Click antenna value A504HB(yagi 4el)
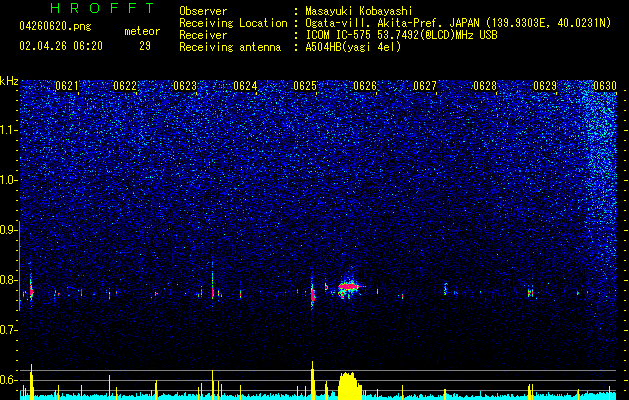Image resolution: width=629 pixels, height=400 pixels. click(x=353, y=47)
